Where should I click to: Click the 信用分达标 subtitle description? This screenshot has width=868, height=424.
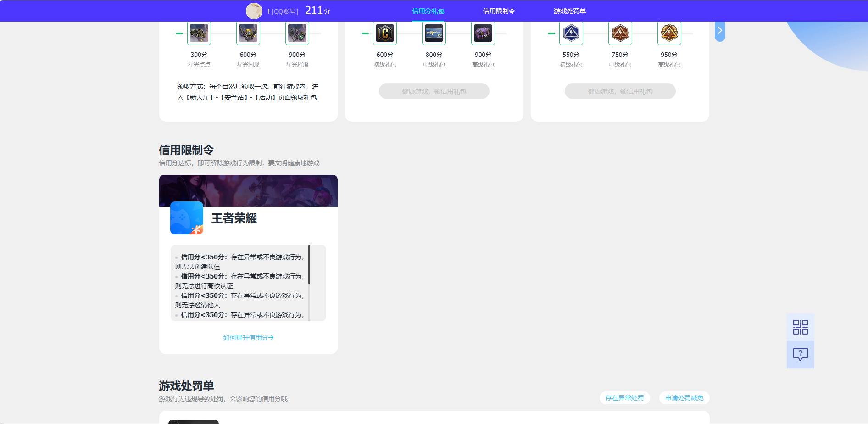[239, 163]
